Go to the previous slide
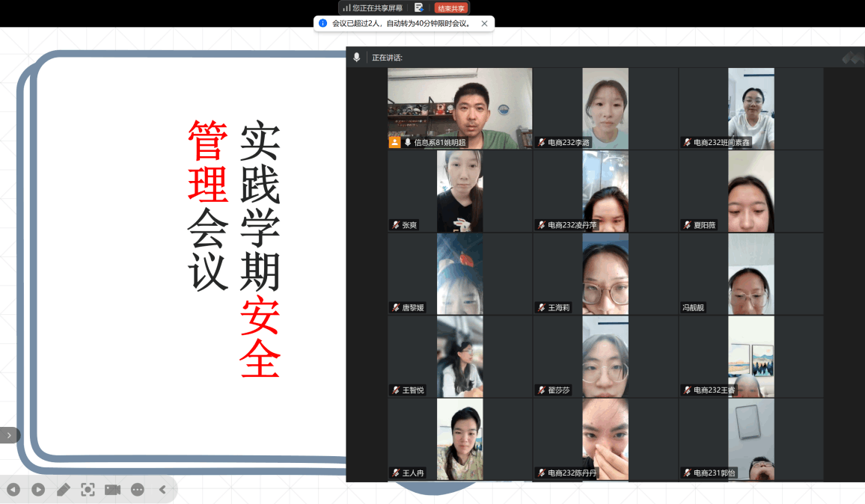Viewport: 865px width, 504px height. [x=13, y=490]
